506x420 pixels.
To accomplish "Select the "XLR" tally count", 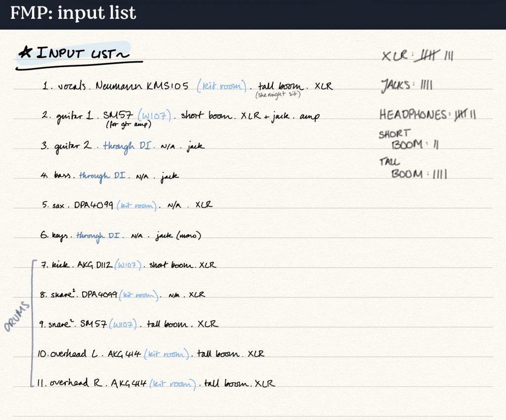I will click(x=418, y=55).
